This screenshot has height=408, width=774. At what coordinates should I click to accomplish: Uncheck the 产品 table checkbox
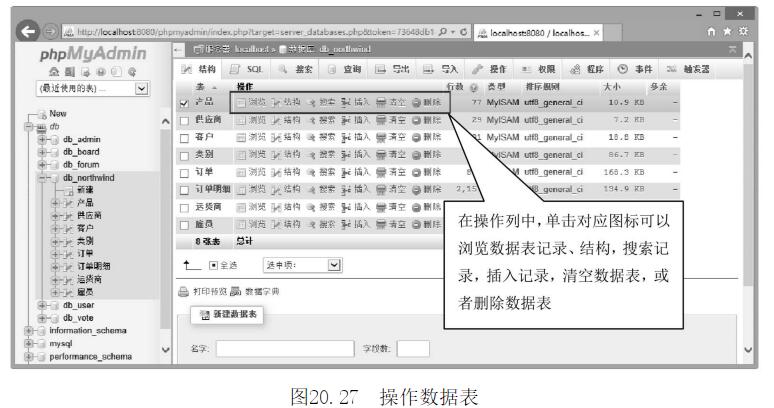click(183, 103)
